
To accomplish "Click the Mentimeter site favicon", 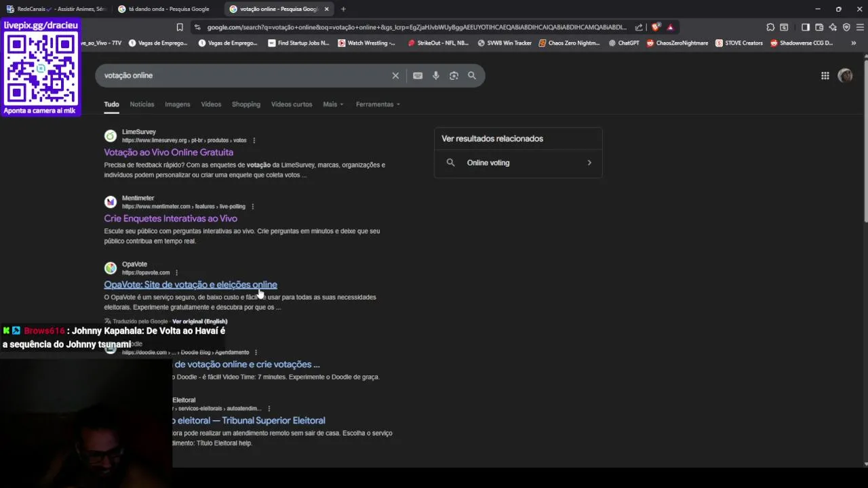I will click(111, 202).
